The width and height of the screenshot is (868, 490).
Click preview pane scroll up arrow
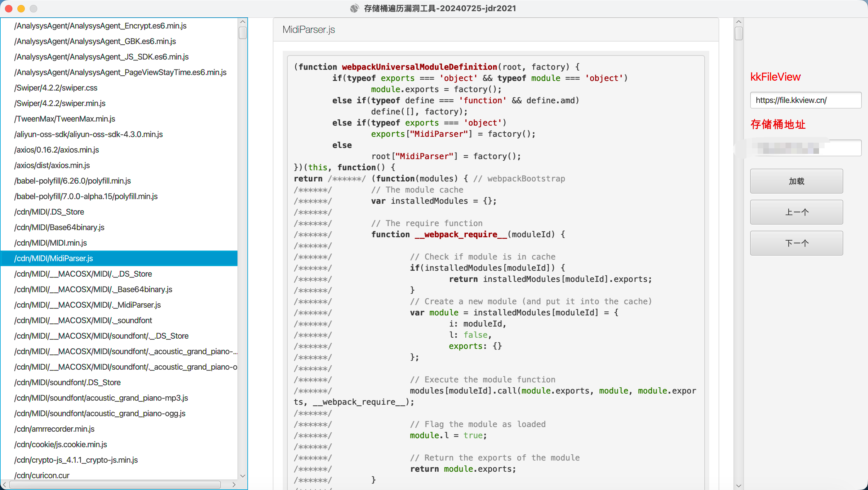click(x=738, y=22)
